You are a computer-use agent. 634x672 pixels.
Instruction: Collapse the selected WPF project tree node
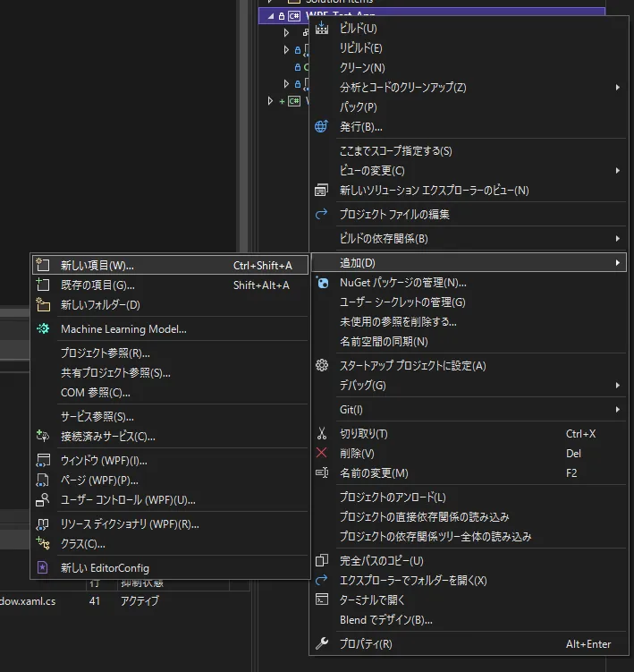pos(271,16)
